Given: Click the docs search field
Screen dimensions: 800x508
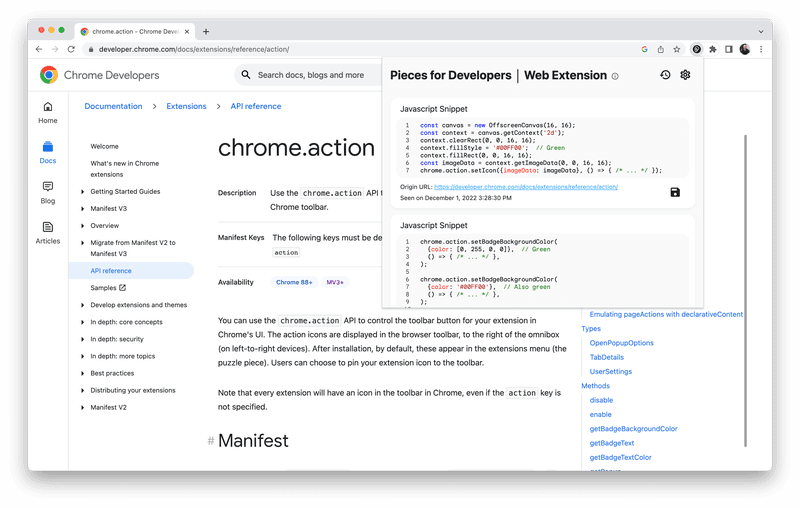Looking at the screenshot, I should click(x=310, y=75).
